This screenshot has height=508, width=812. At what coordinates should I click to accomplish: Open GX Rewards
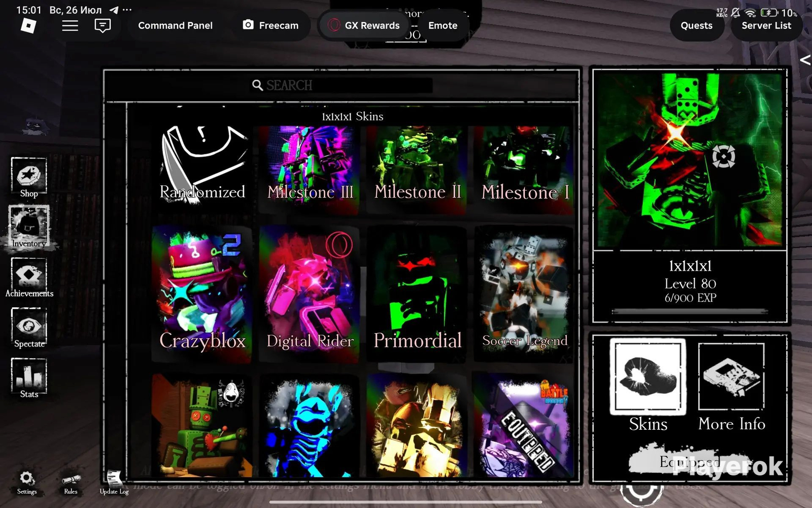[363, 25]
